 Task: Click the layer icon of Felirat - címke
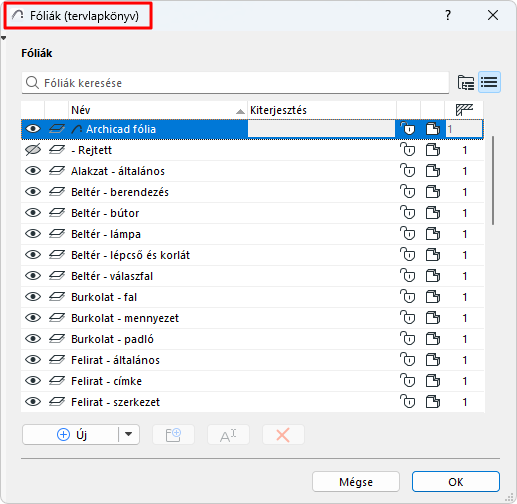pos(57,381)
